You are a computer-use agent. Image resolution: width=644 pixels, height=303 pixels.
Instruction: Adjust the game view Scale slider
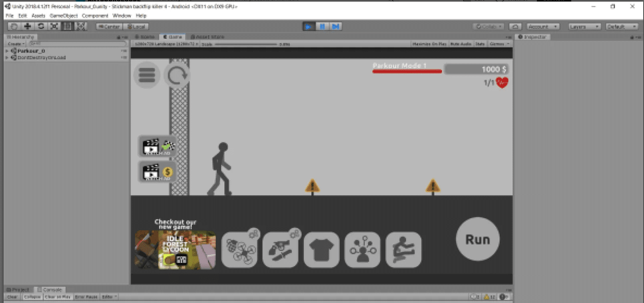246,44
